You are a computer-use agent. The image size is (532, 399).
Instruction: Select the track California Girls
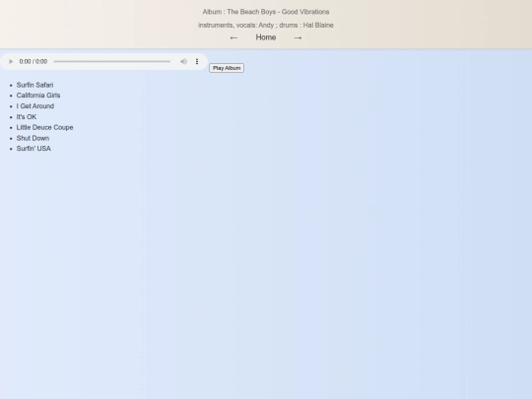point(38,96)
